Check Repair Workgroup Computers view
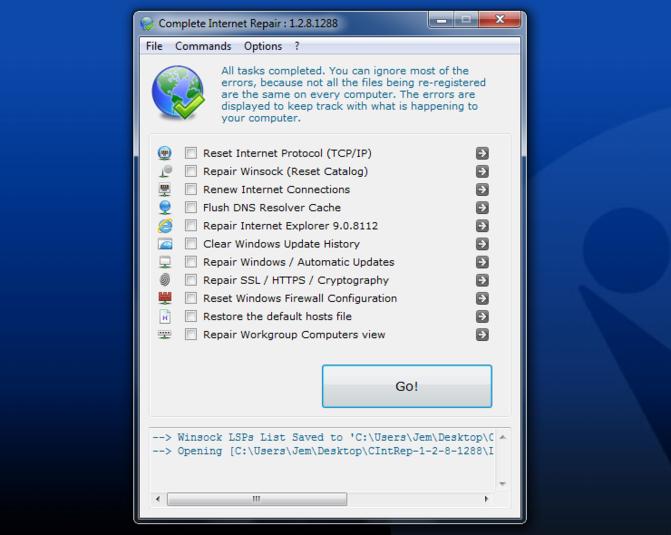 click(x=191, y=334)
